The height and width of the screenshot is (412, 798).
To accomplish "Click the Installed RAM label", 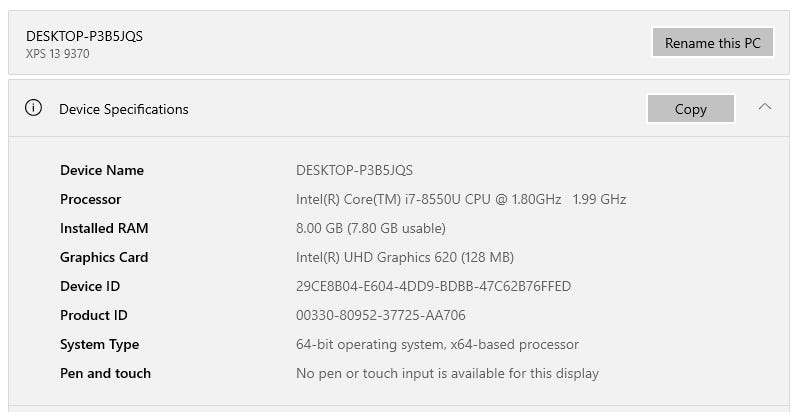I will coord(104,228).
